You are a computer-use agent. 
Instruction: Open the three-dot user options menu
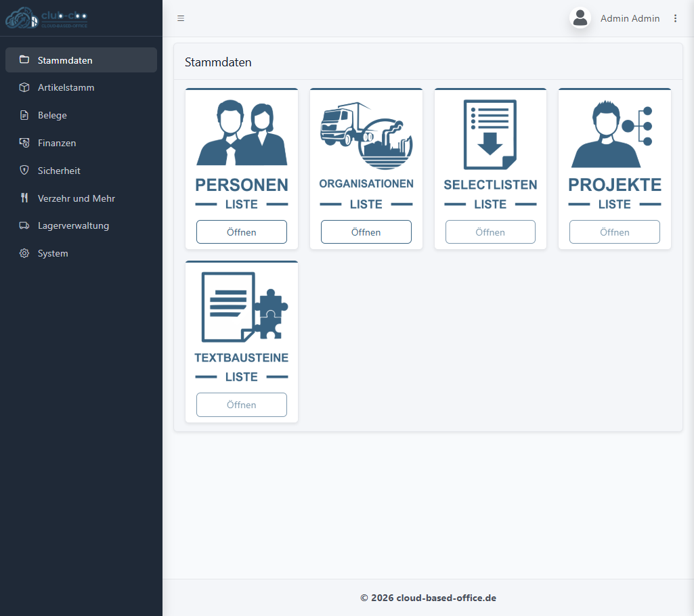tap(675, 18)
